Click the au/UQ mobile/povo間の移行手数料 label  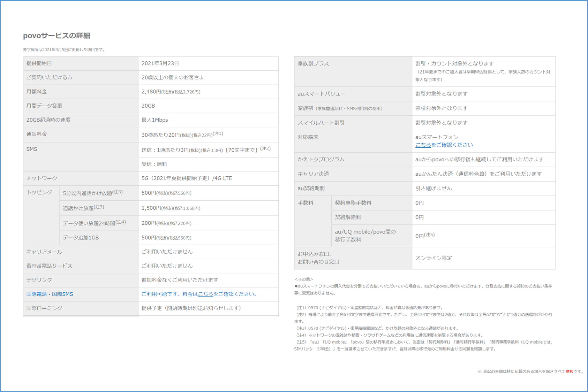coord(365,236)
